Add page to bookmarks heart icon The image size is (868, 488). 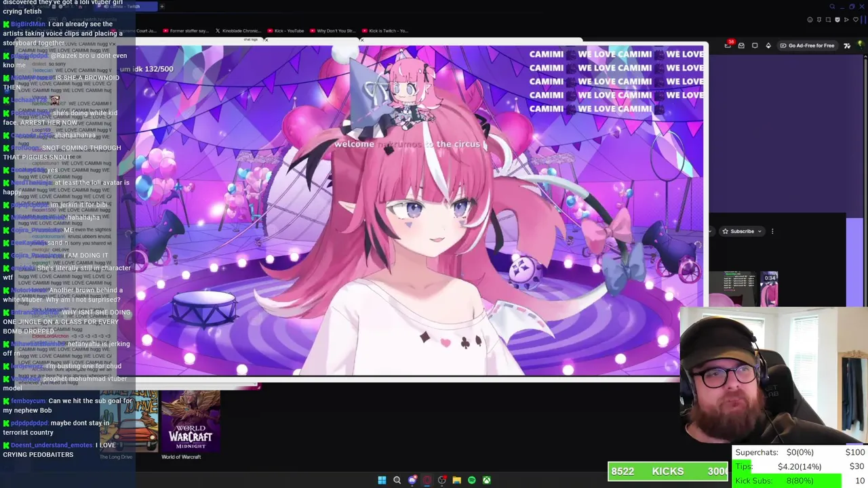[x=856, y=20]
